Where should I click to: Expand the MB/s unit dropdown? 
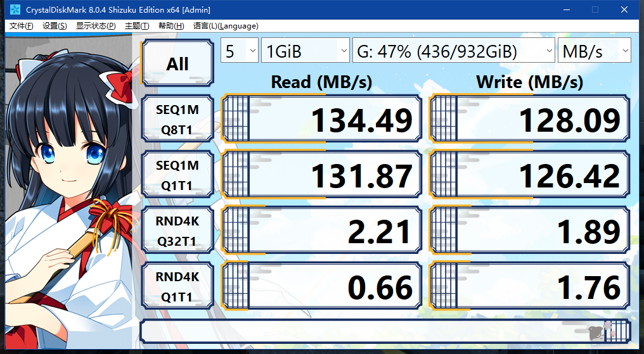(x=595, y=51)
